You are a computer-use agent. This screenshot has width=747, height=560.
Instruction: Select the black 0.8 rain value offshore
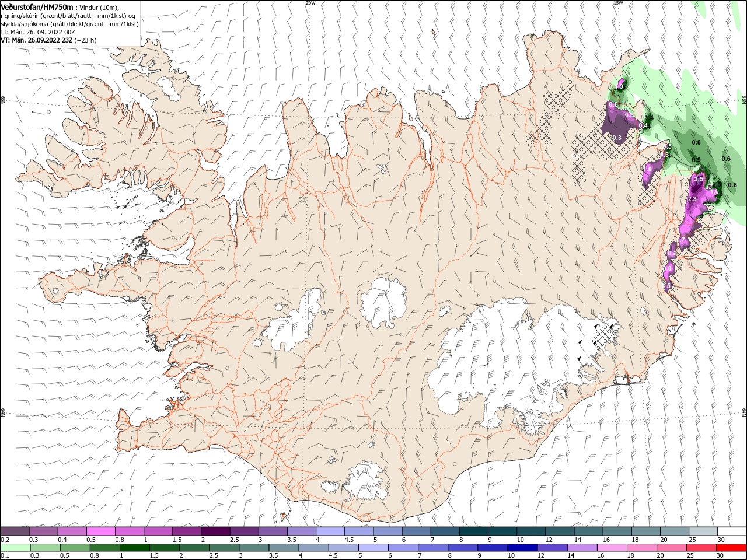696,142
